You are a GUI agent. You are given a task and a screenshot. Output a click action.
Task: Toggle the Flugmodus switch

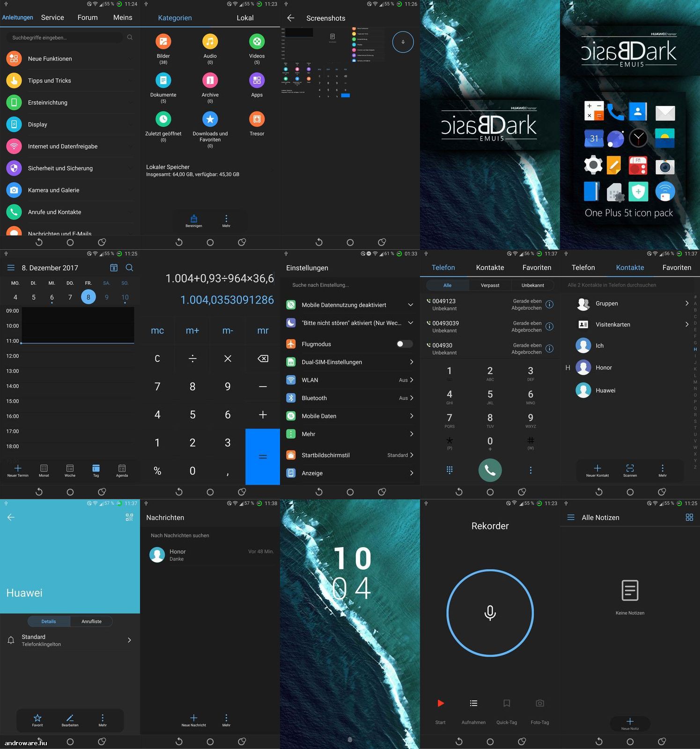click(x=404, y=344)
